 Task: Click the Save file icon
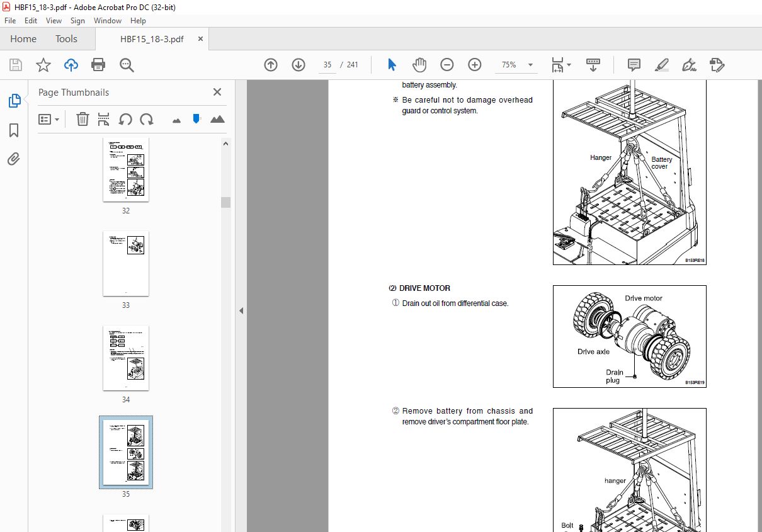coord(16,65)
